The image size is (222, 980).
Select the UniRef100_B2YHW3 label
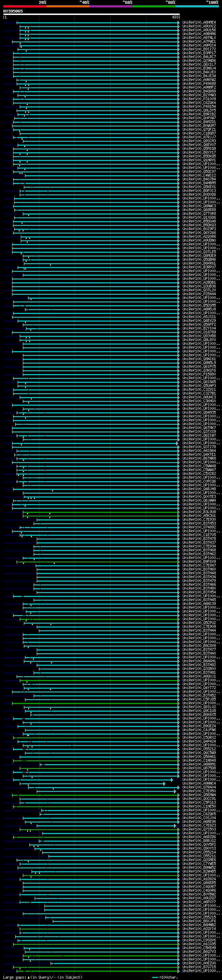(199, 95)
